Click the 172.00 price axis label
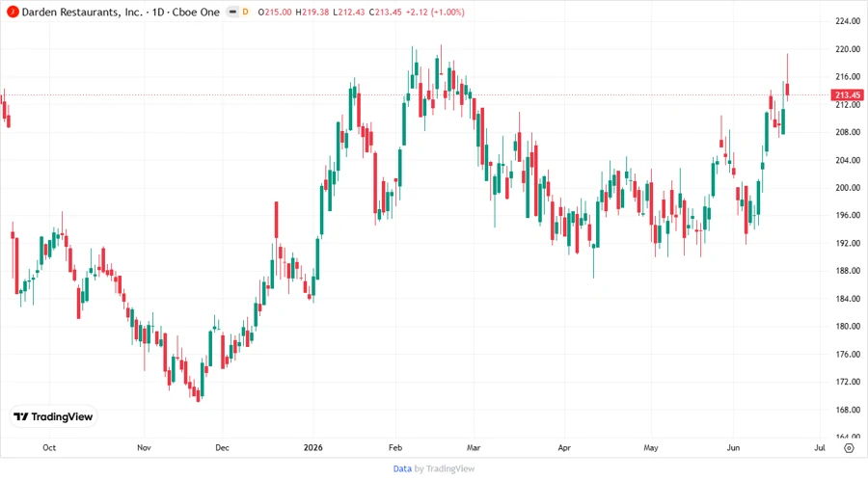The height and width of the screenshot is (480, 868). point(848,382)
